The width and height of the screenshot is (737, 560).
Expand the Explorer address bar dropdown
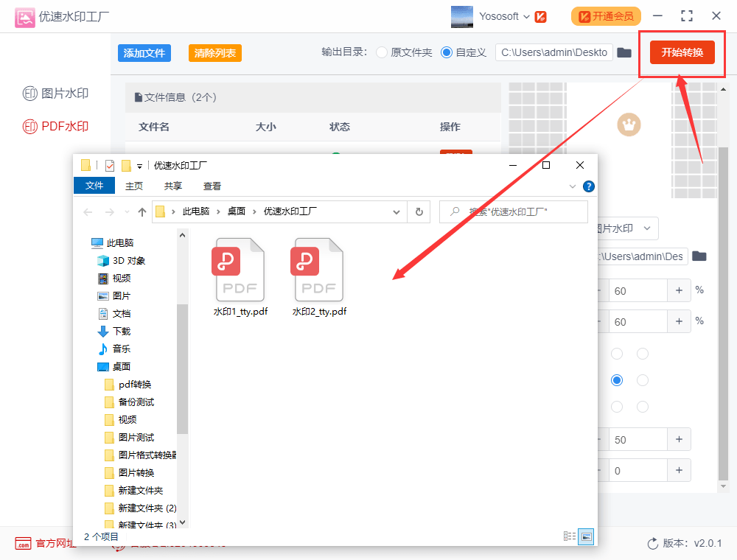click(x=397, y=211)
